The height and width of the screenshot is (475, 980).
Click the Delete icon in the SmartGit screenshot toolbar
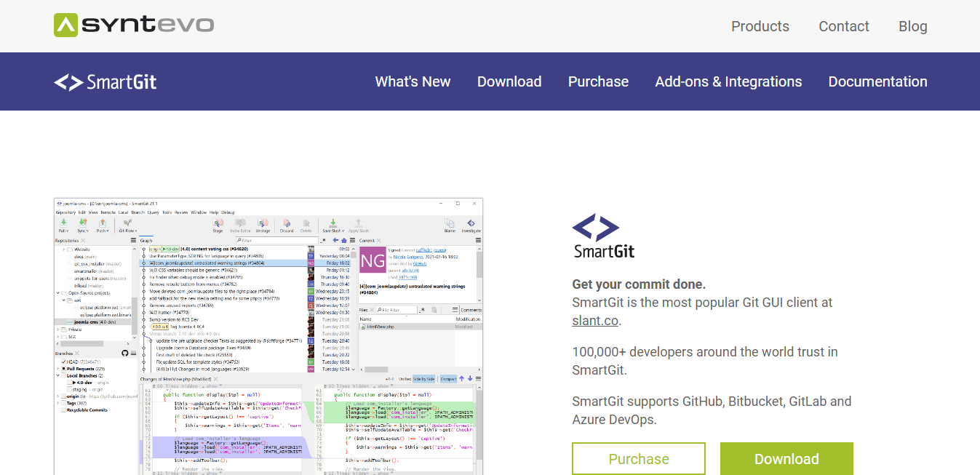pyautogui.click(x=306, y=223)
